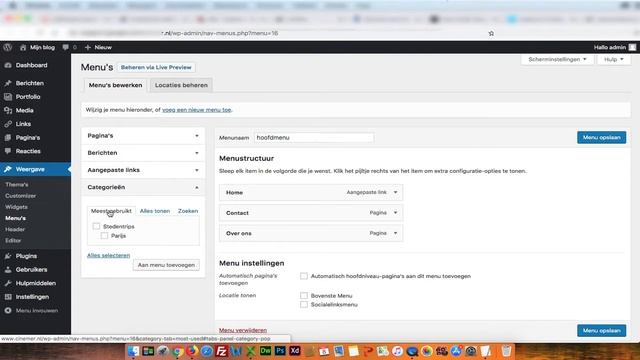
Task: Switch to Locaties beheren tab
Action: (x=181, y=85)
